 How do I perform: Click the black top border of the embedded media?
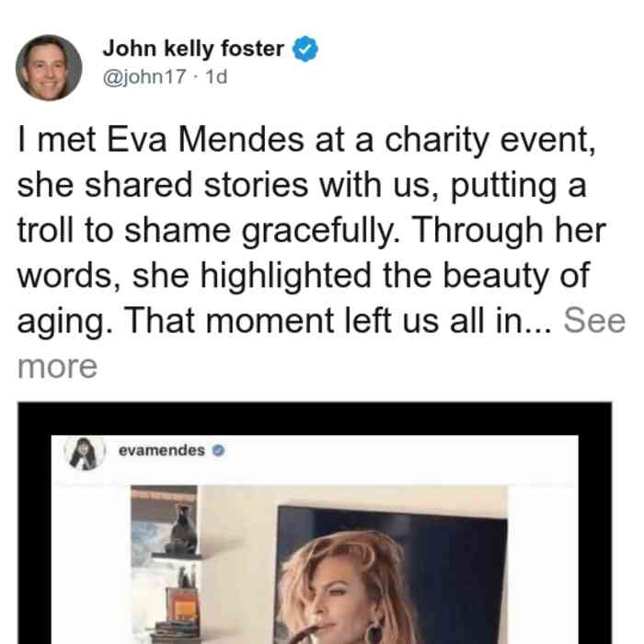coord(315,419)
